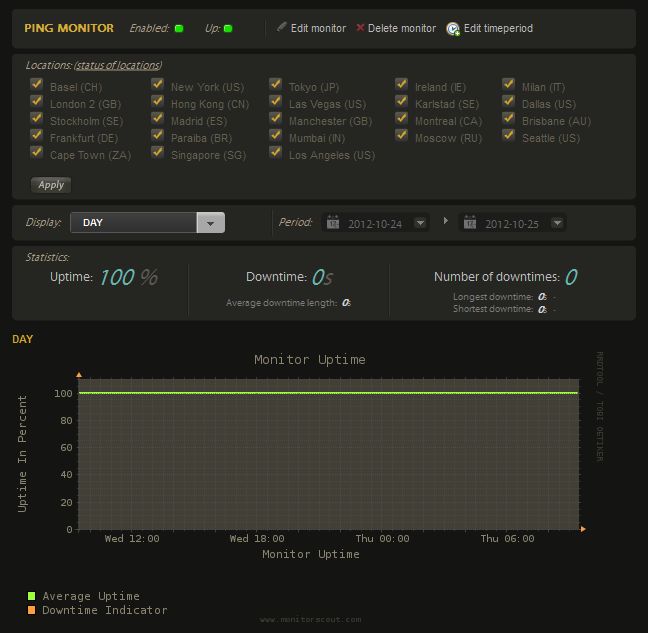Screen dimensions: 648x633
Task: Click the green Enabled status indicator
Action: (x=179, y=29)
